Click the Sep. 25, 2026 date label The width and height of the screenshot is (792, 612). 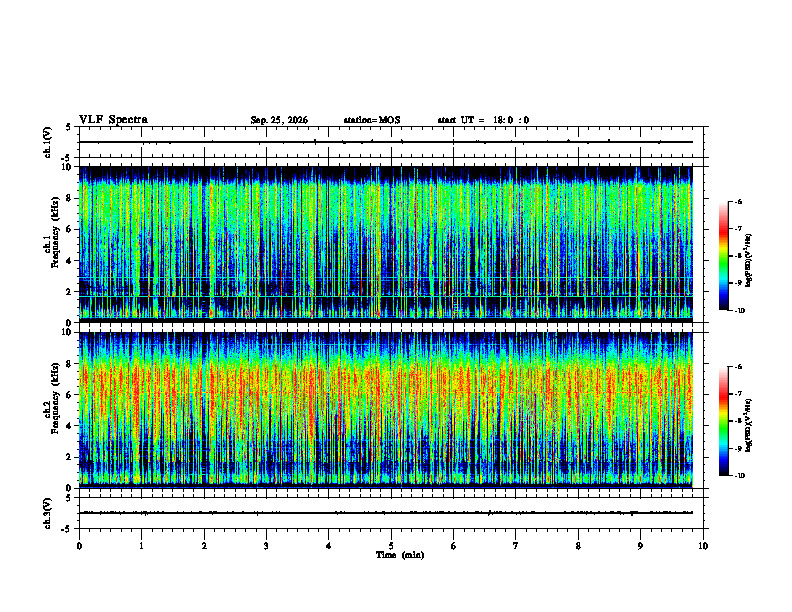pyautogui.click(x=279, y=120)
